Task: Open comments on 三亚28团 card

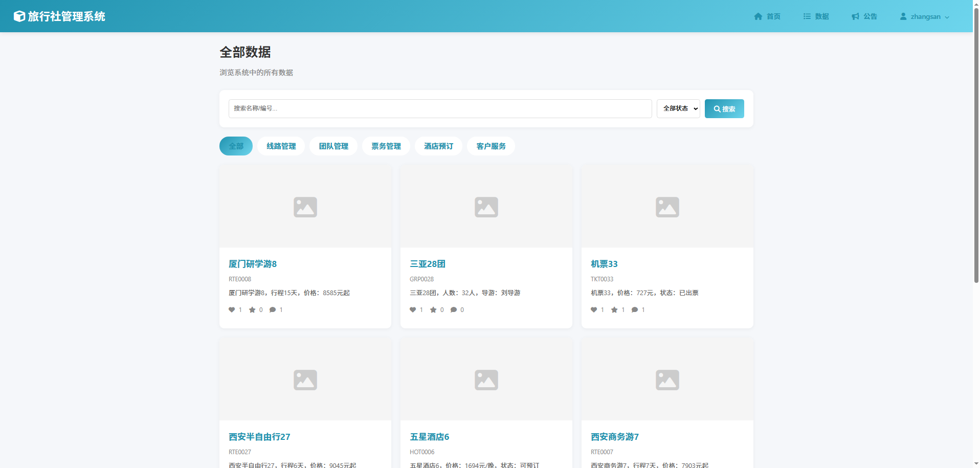Action: tap(454, 309)
